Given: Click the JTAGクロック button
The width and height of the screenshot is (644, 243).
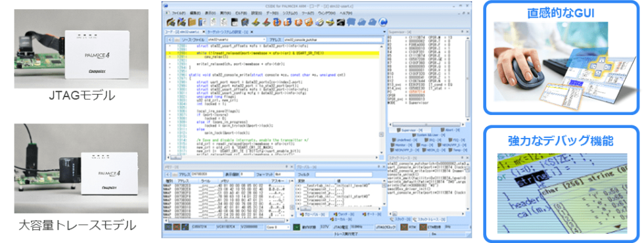Looking at the screenshot, I should pos(386,227).
